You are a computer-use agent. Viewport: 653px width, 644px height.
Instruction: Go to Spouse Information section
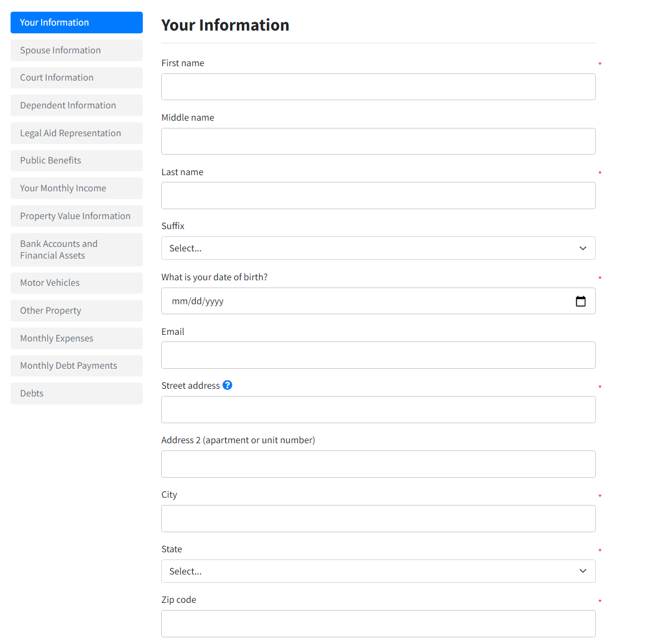[77, 50]
